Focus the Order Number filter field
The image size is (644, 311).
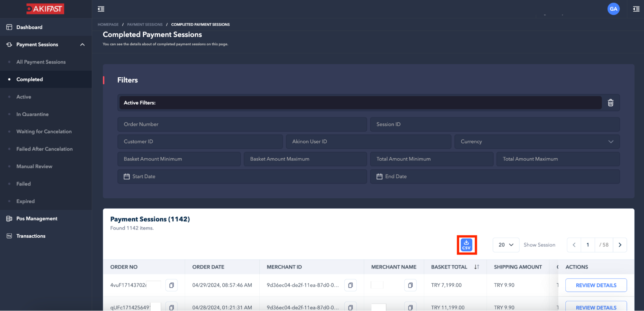tap(242, 124)
